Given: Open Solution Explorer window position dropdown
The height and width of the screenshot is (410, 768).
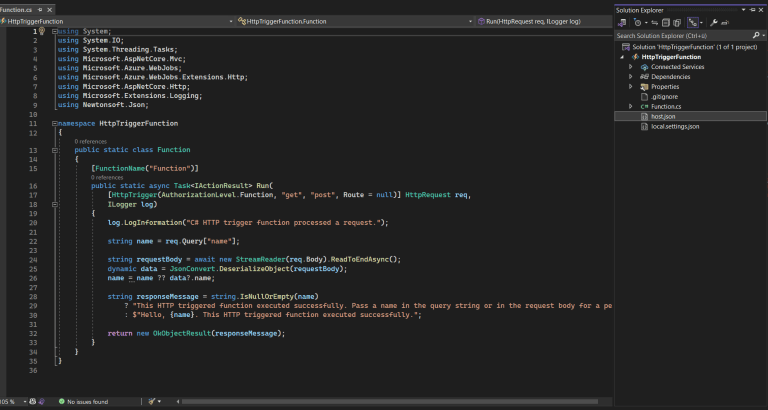Looking at the screenshot, I should (744, 10).
